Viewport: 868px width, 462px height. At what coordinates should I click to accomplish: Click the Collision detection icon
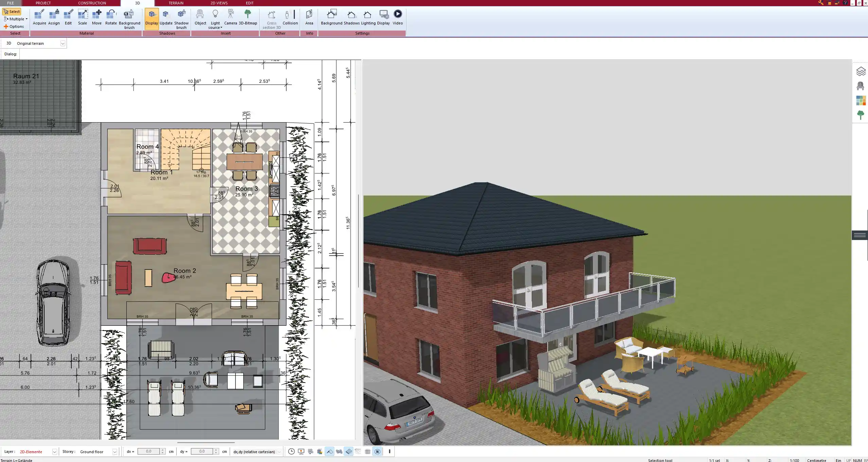290,14
